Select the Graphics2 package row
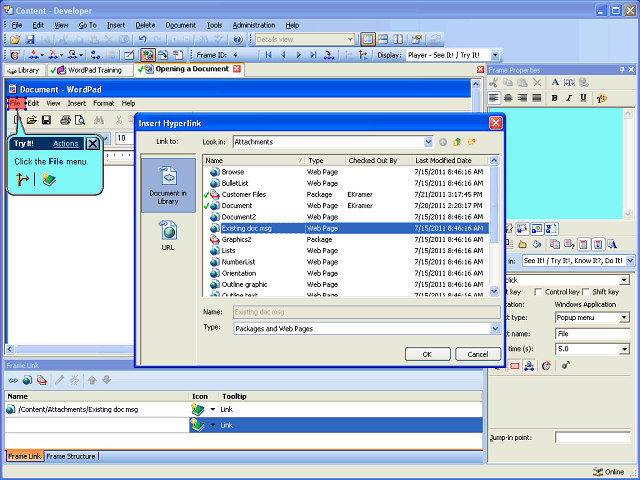Screen dimensions: 640x480 tap(345, 240)
